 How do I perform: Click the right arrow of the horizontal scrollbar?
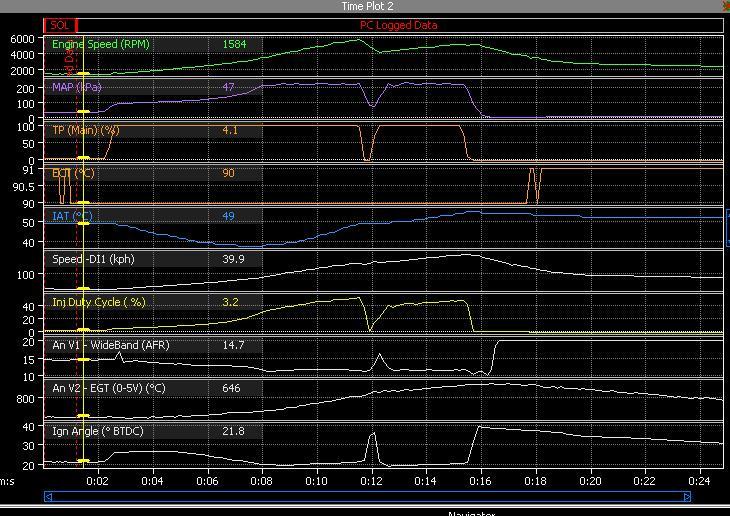click(687, 497)
